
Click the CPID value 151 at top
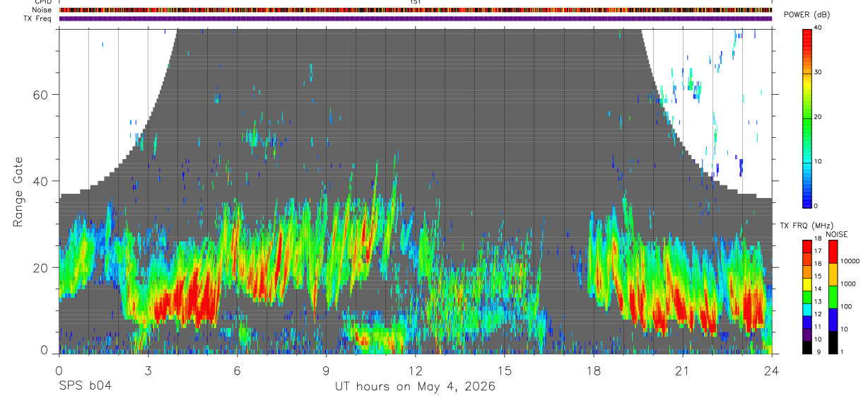[x=415, y=3]
